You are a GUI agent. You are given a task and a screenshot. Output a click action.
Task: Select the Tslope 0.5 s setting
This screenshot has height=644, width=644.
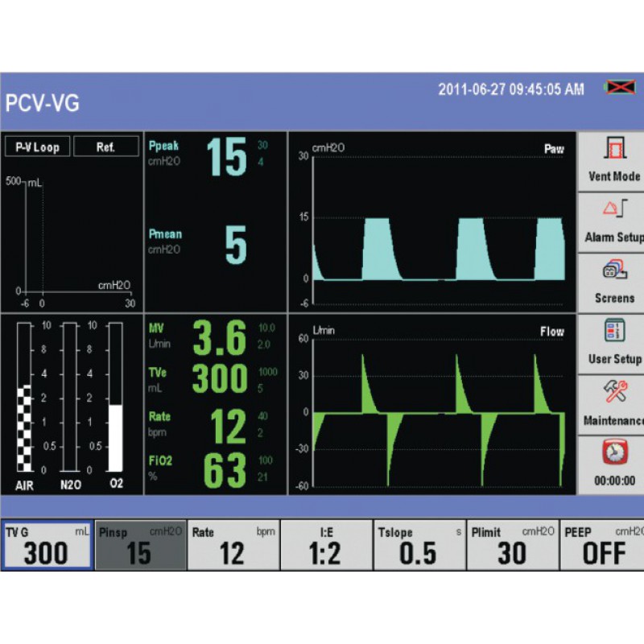coord(419,545)
